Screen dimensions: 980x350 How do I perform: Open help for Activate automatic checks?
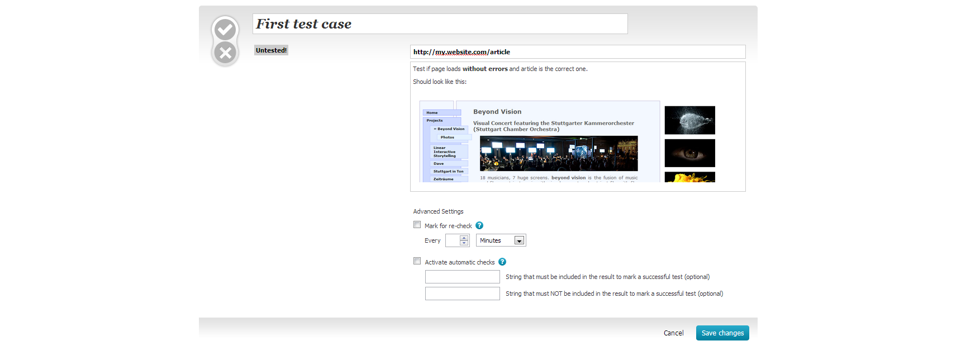pyautogui.click(x=502, y=262)
